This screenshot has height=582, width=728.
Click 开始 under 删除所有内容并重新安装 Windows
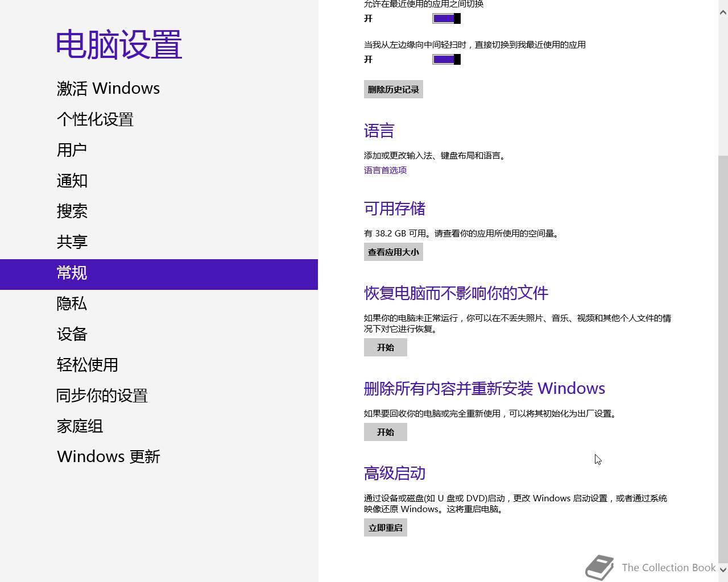386,432
